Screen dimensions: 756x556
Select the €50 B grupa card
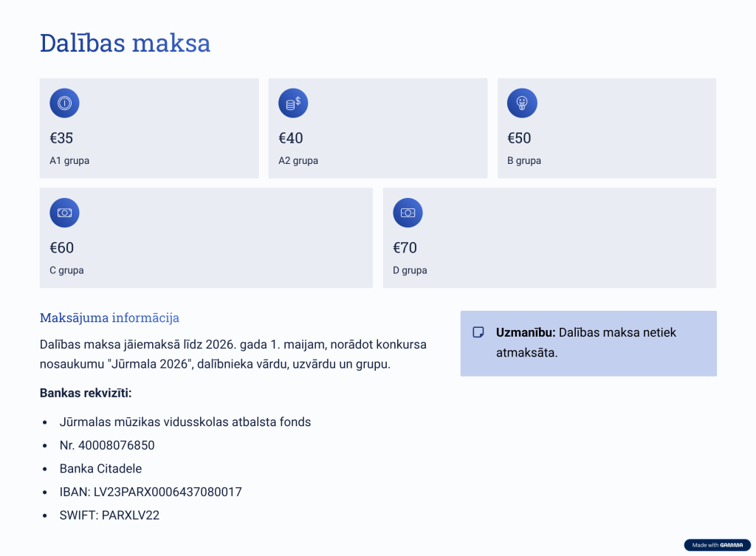606,128
